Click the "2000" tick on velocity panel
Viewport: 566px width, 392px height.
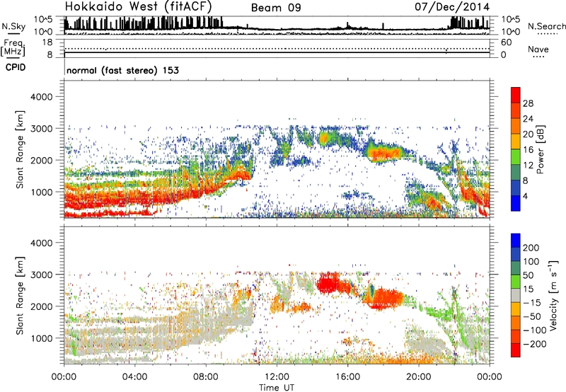[x=41, y=306]
